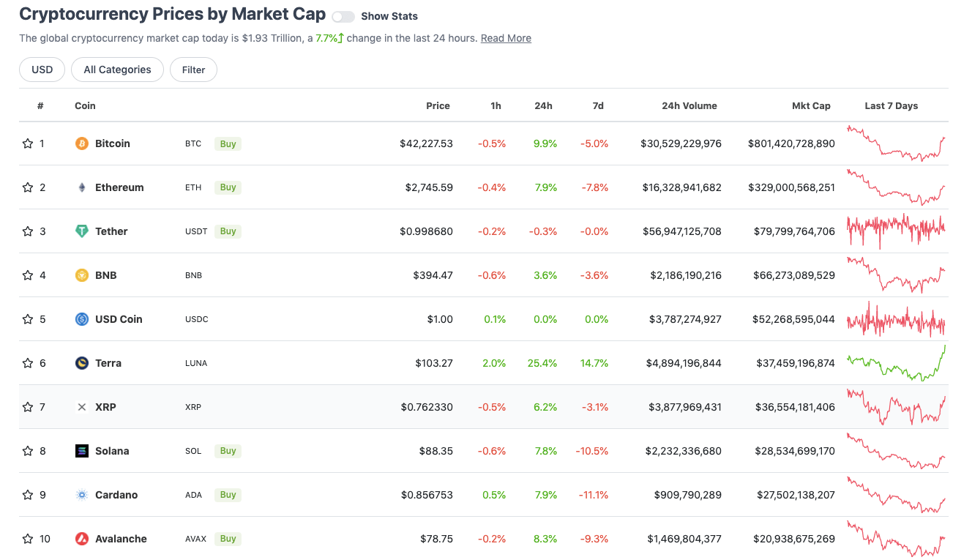Viewport: 953px width, 560px height.
Task: Star BNB as a favorite
Action: (x=28, y=275)
